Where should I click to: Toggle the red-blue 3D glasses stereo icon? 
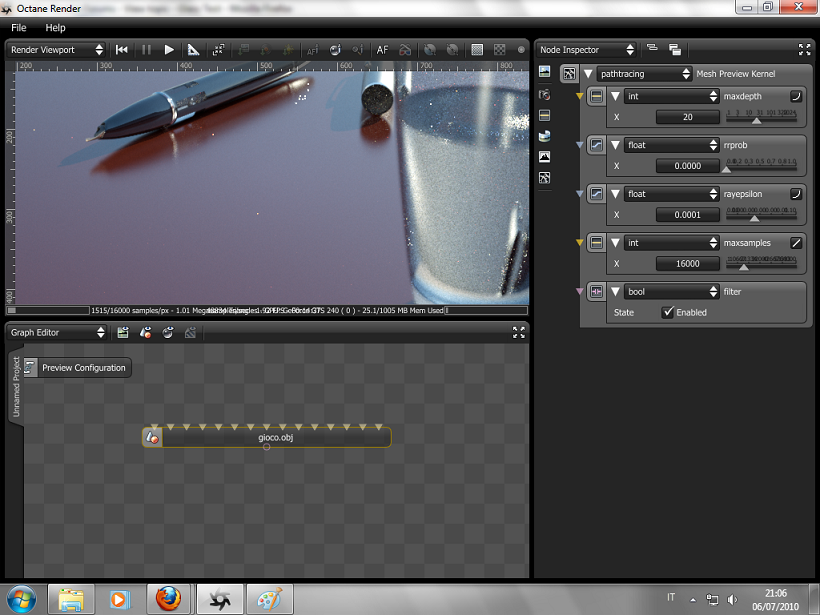(x=405, y=50)
